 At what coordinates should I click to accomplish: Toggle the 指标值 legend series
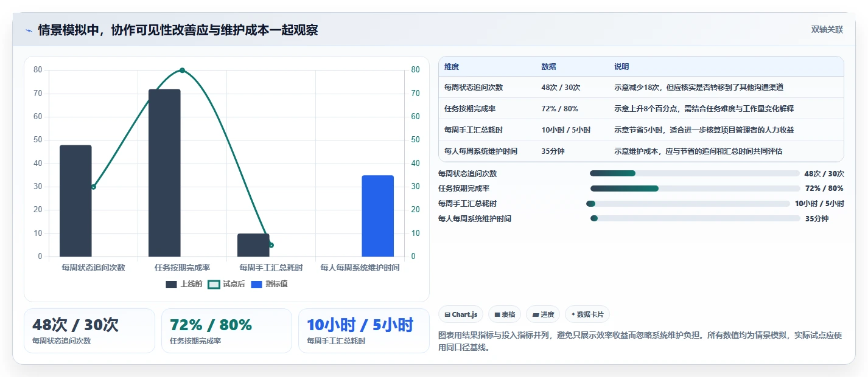point(269,284)
